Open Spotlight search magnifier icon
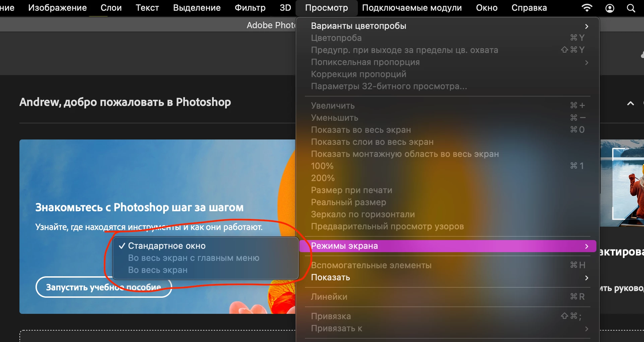This screenshot has height=342, width=644. 631,8
